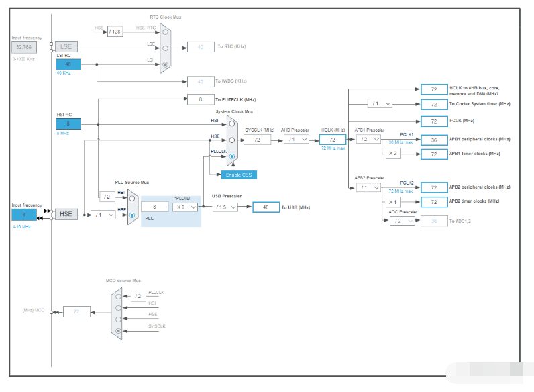Click the To ADC1,2 value field
Screen dimensions: 534x392
[x=434, y=221]
